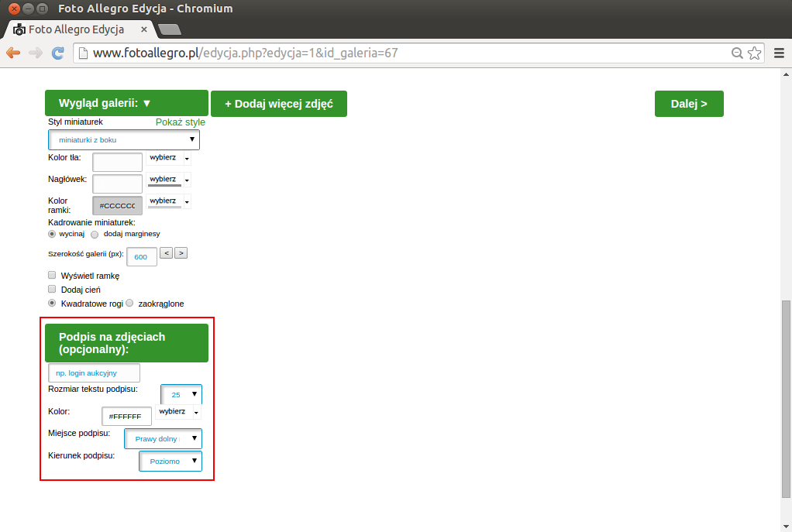Reload the page with the refresh icon
Screen dimensions: 792x532
(58, 53)
